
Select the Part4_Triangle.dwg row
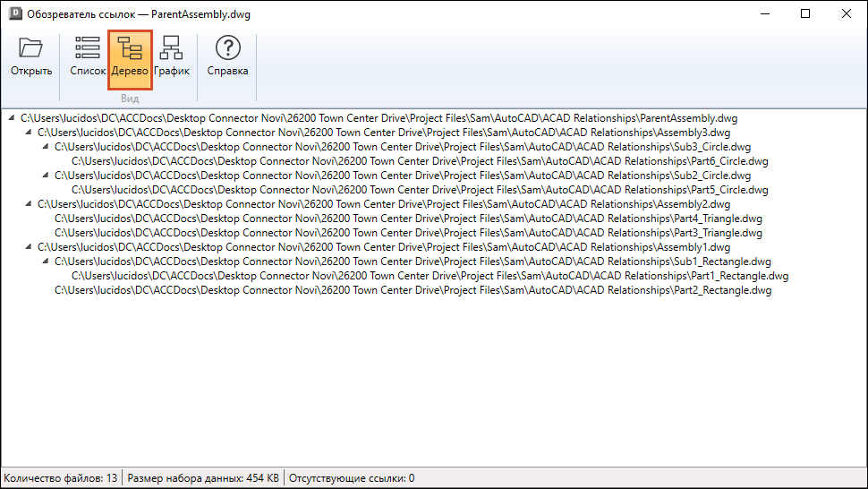point(409,219)
